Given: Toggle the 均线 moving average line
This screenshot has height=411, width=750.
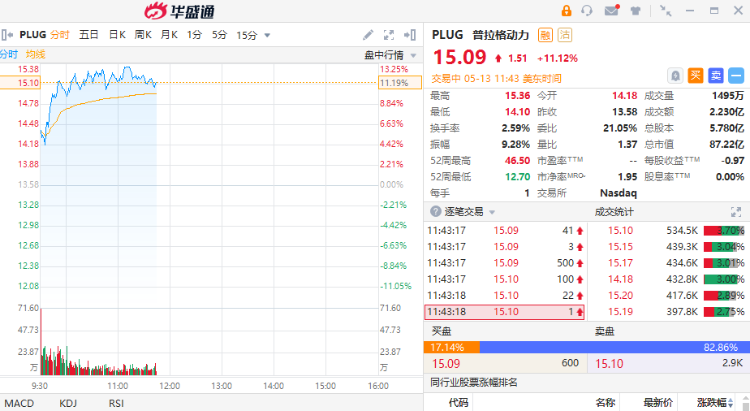Looking at the screenshot, I should click(35, 54).
